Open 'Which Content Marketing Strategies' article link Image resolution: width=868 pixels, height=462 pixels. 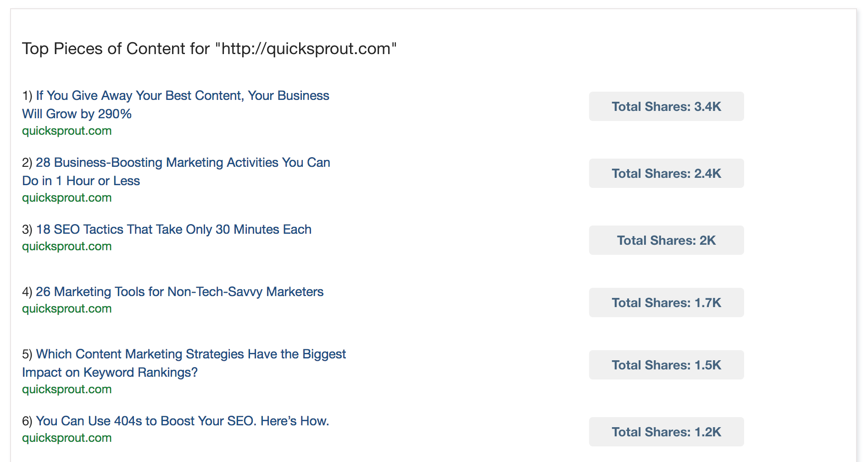click(x=190, y=354)
